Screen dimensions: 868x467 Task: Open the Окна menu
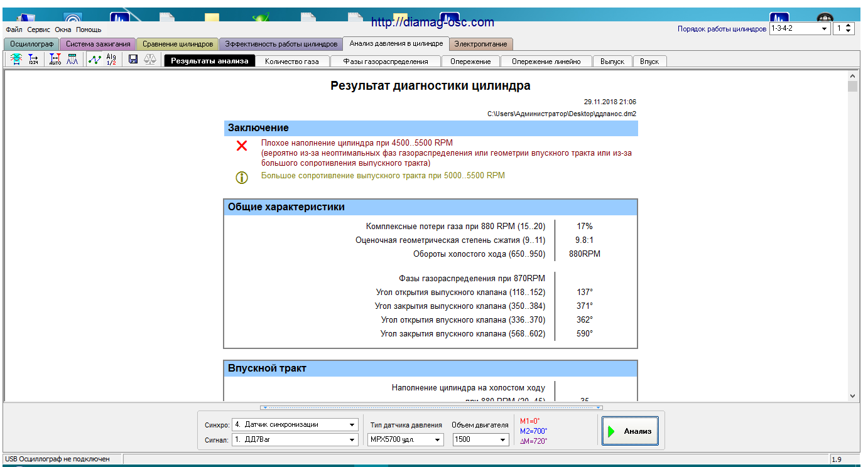click(x=63, y=30)
